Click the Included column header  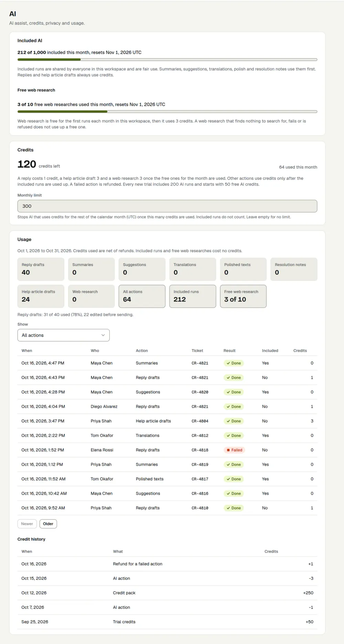(x=270, y=351)
